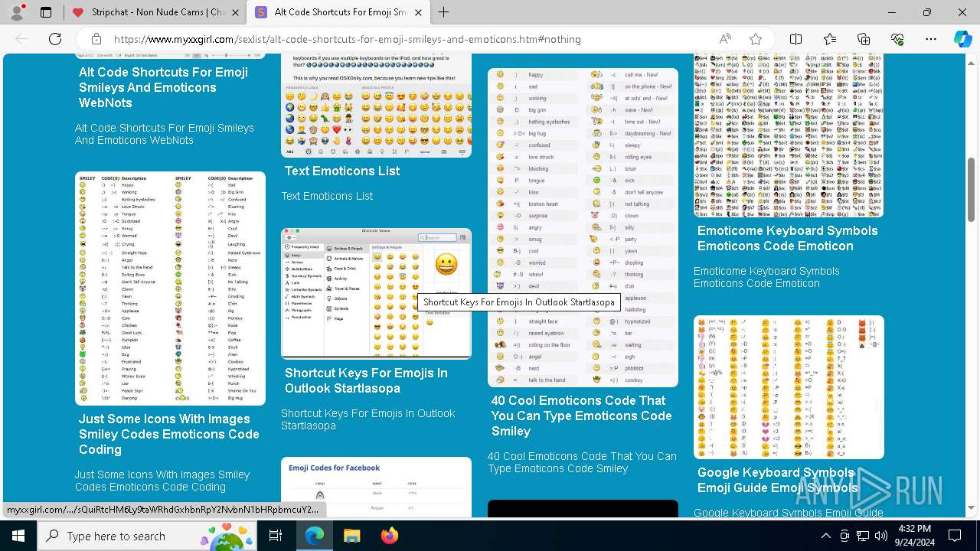Open Just Some Icons smiley codes thumbnail
Screen dimensions: 980x551
(170, 288)
